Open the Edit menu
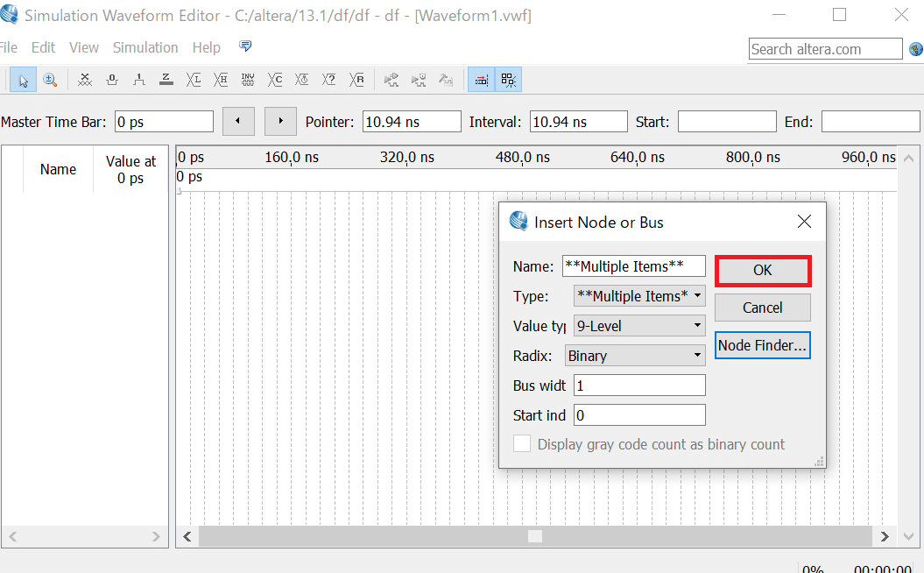Viewport: 924px width, 573px height. point(43,47)
